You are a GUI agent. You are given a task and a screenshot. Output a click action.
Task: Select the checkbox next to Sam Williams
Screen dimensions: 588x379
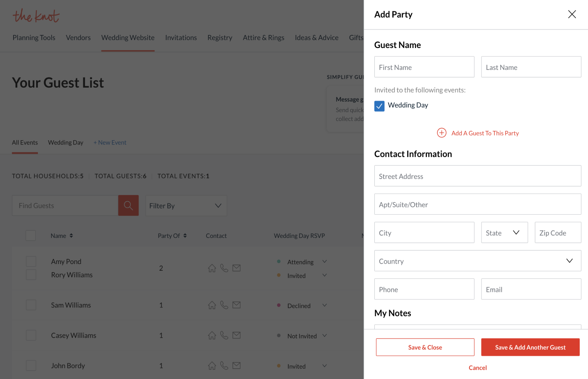point(31,305)
